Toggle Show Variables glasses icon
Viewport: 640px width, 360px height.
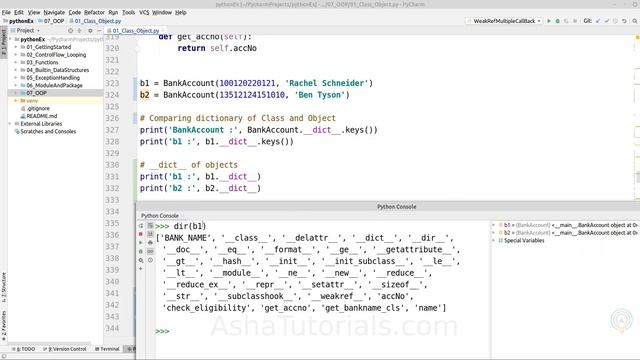(x=150, y=251)
